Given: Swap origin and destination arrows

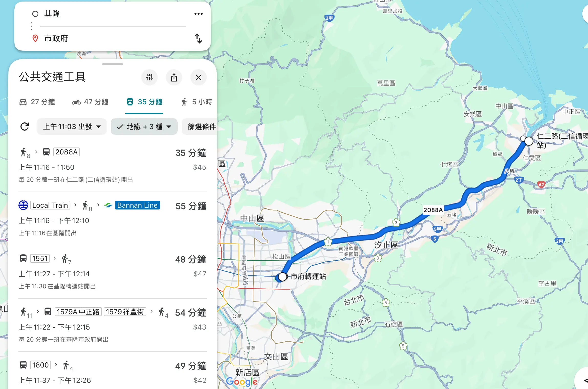Looking at the screenshot, I should (198, 38).
